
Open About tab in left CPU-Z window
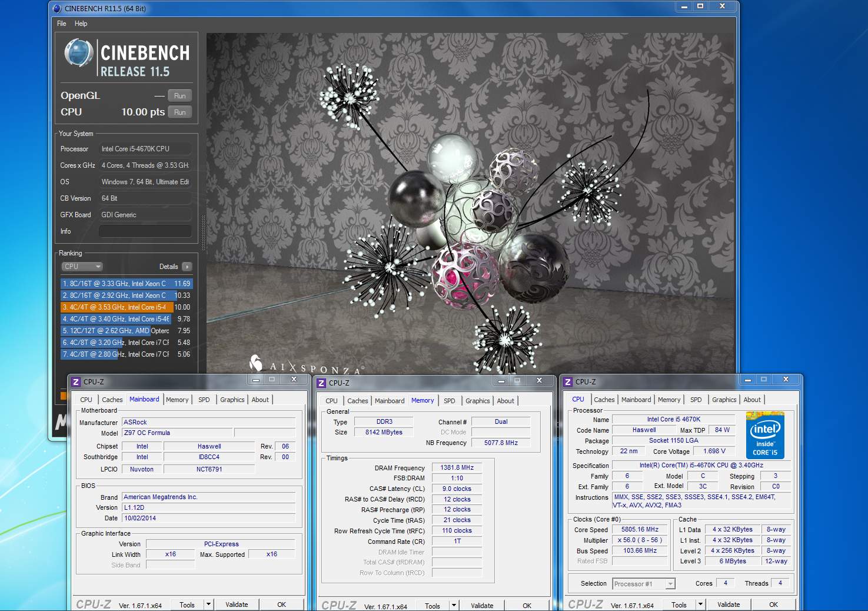(x=260, y=400)
